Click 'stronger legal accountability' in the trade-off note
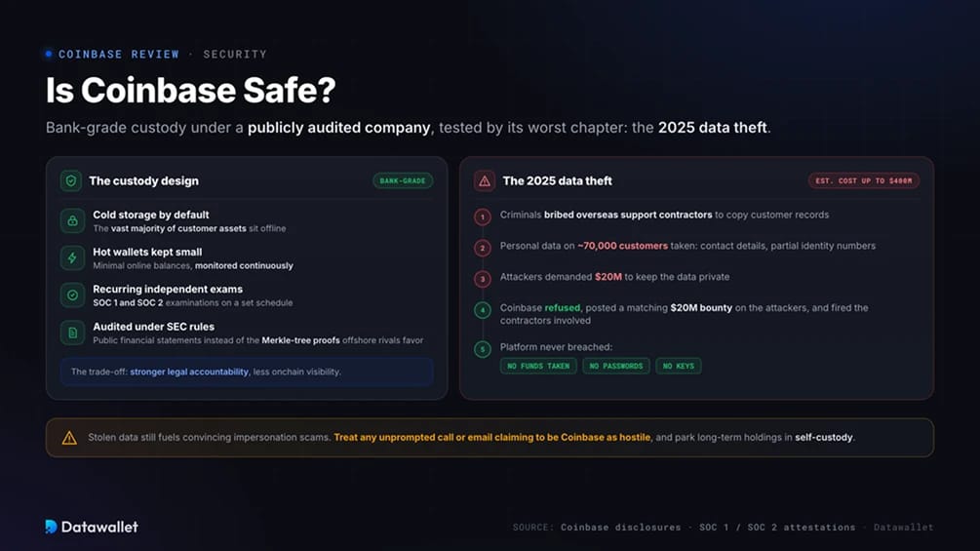This screenshot has width=980, height=551. [189, 372]
